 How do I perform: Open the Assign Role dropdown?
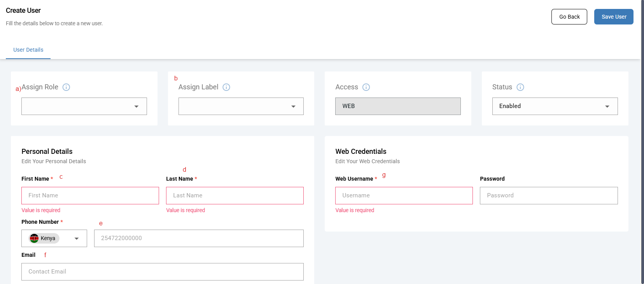84,106
